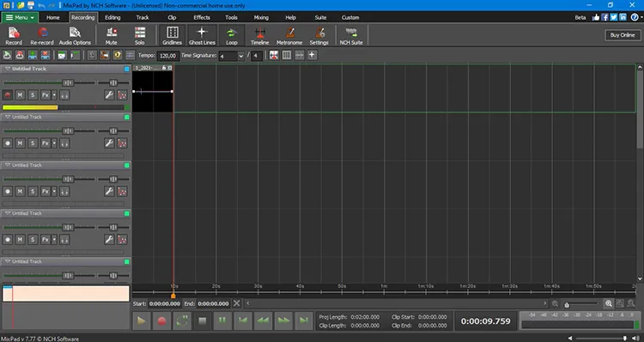Click the Go to Start transport button
Screen dimensions: 644x342
(243, 321)
